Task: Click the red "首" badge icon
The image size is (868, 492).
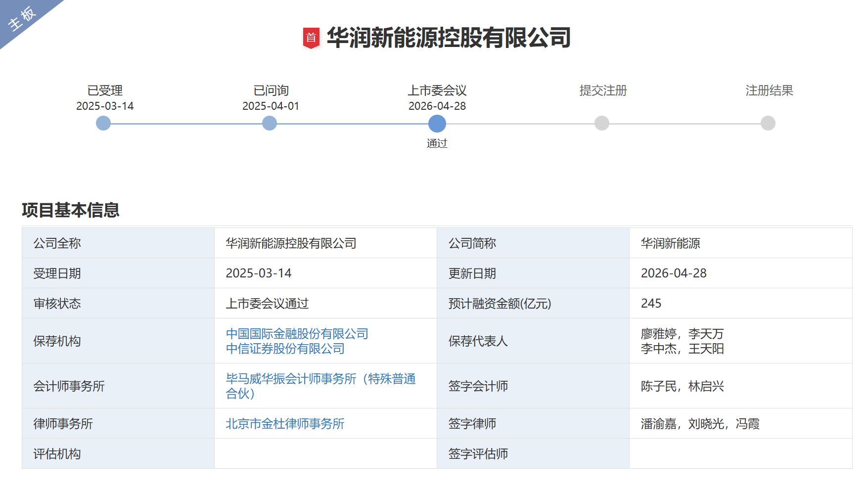Action: [x=312, y=37]
